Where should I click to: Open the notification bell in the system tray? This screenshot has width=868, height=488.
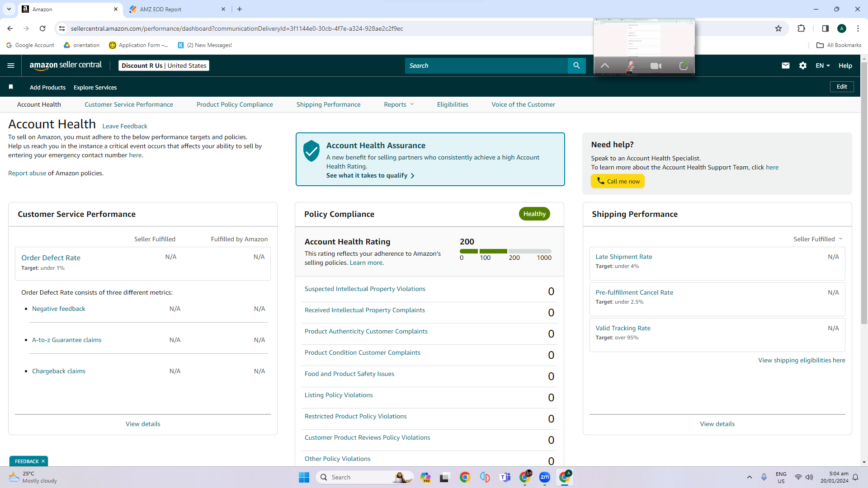pos(855,477)
